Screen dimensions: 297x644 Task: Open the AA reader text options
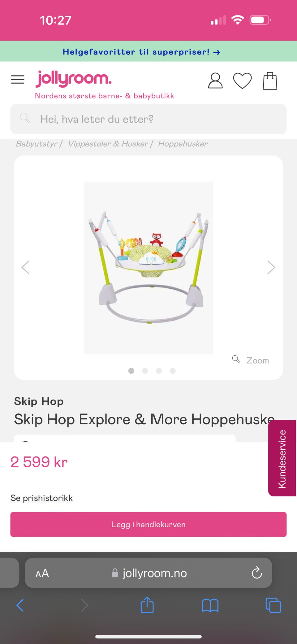42,573
